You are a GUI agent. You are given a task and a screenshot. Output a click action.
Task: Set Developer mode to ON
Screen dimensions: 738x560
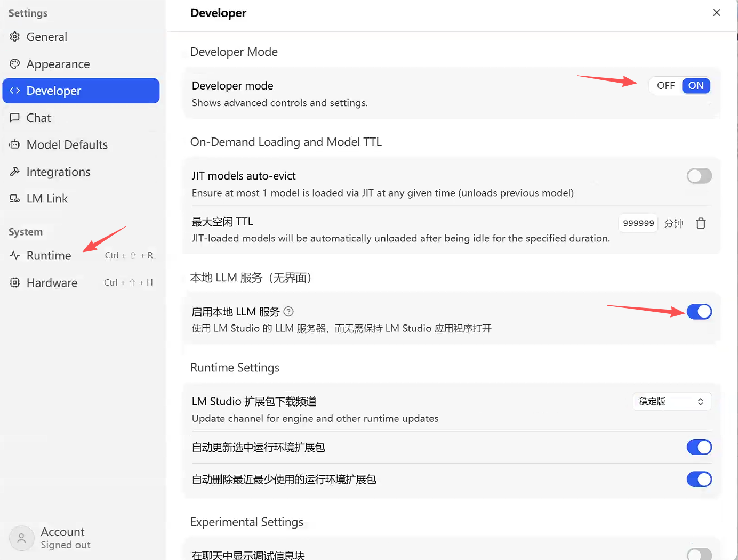coord(696,86)
